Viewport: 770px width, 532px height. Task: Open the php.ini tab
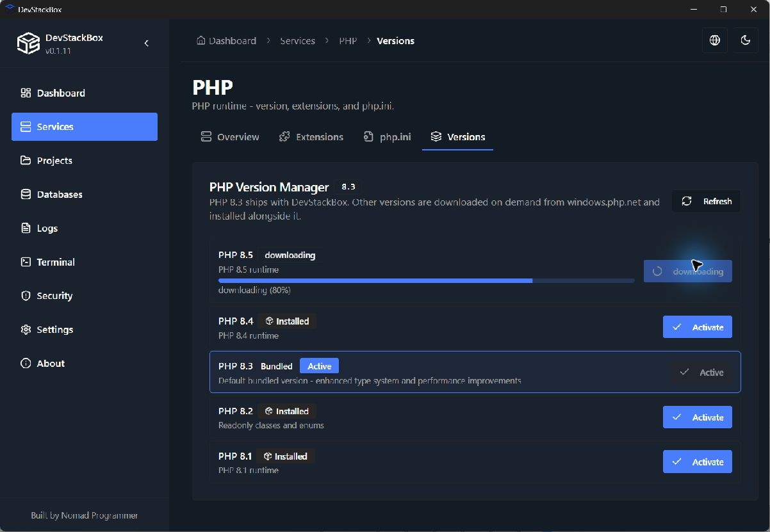[x=388, y=137]
